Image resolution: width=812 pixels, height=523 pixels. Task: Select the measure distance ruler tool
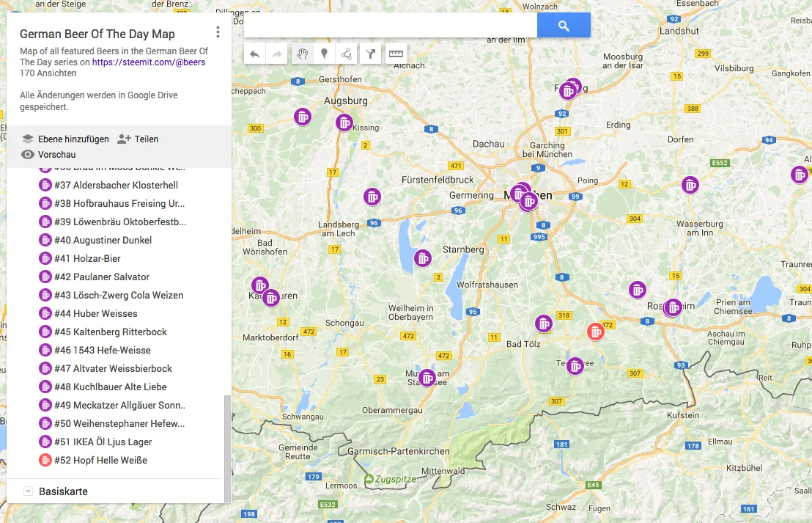(x=396, y=54)
